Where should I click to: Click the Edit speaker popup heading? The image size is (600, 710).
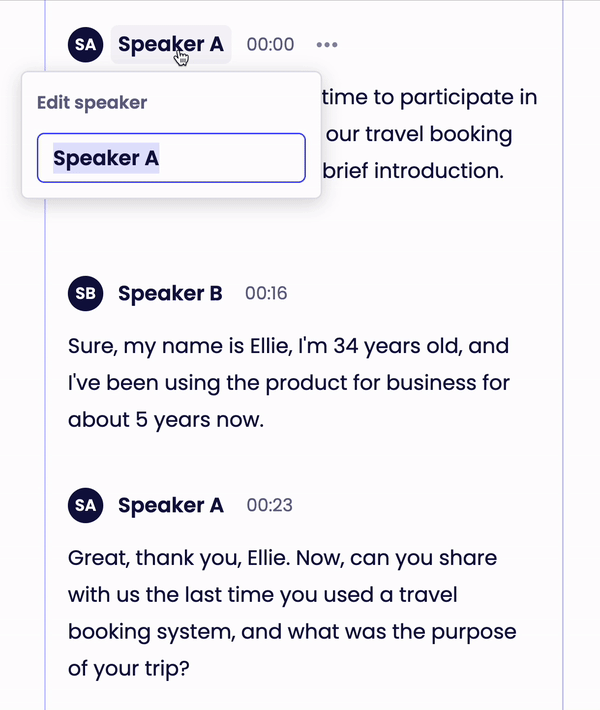click(92, 102)
